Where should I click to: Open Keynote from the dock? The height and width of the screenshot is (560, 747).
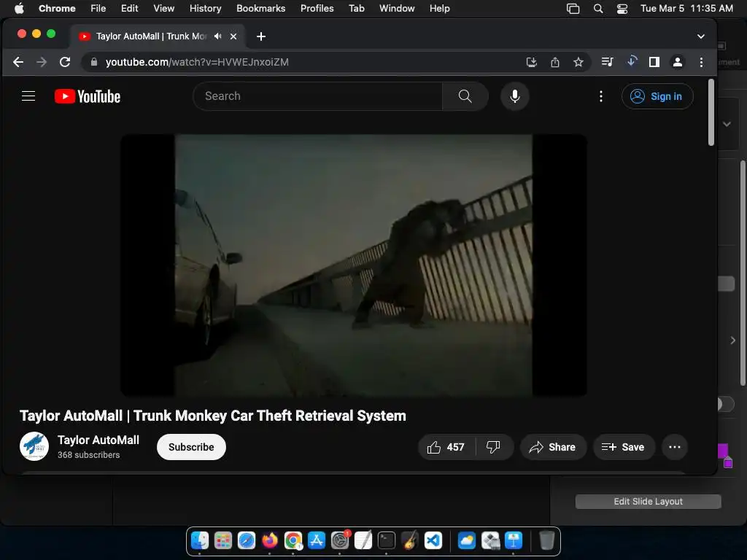pyautogui.click(x=513, y=540)
